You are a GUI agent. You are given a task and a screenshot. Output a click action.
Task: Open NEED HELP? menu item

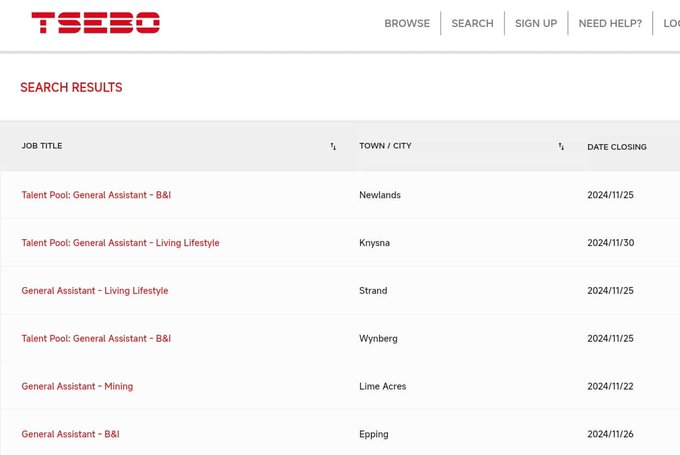[x=610, y=23]
